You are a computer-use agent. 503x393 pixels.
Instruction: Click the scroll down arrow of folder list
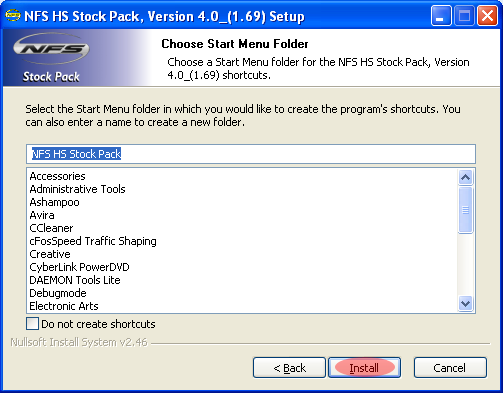465,304
